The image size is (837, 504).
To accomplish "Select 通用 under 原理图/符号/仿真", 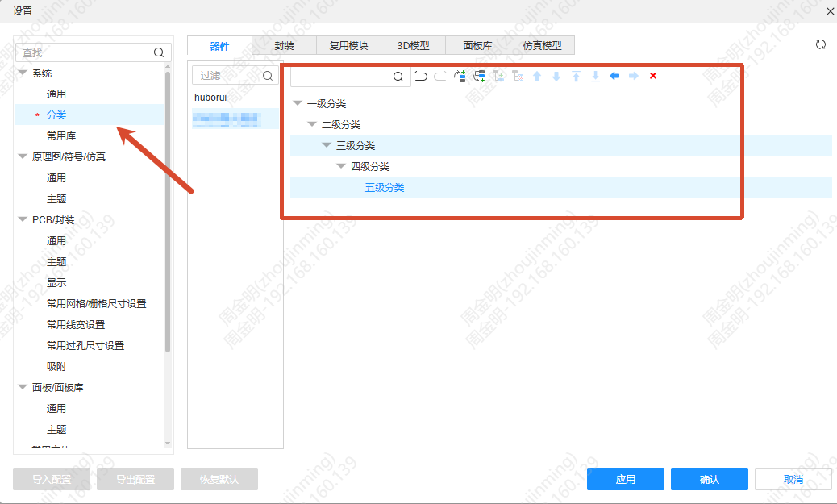I will (56, 177).
